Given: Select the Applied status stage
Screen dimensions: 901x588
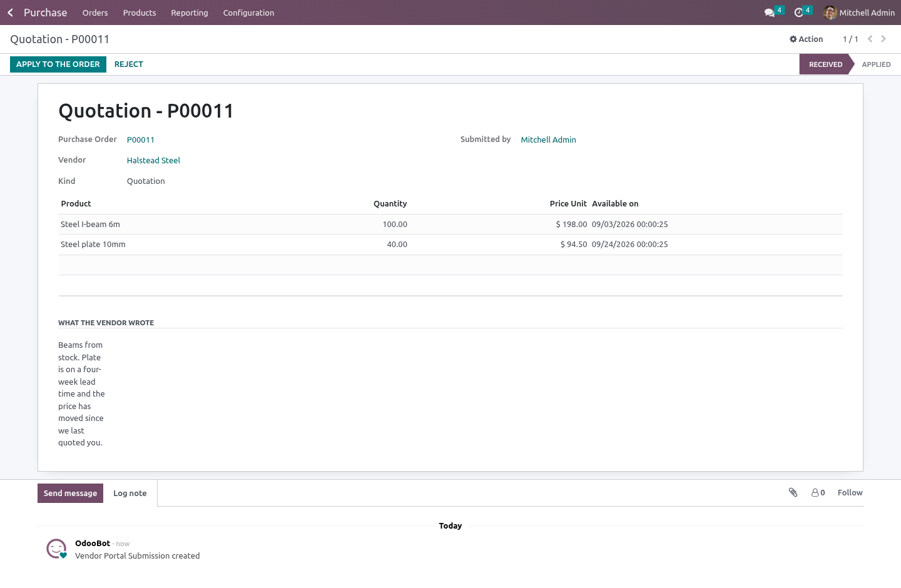Looking at the screenshot, I should [876, 64].
